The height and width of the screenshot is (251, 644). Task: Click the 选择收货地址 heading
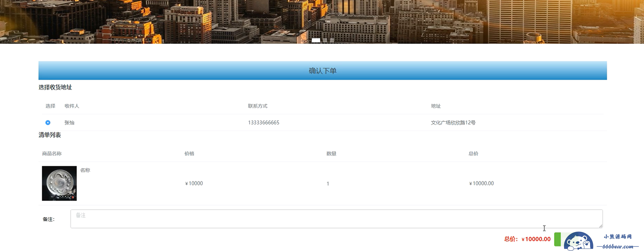[x=55, y=87]
